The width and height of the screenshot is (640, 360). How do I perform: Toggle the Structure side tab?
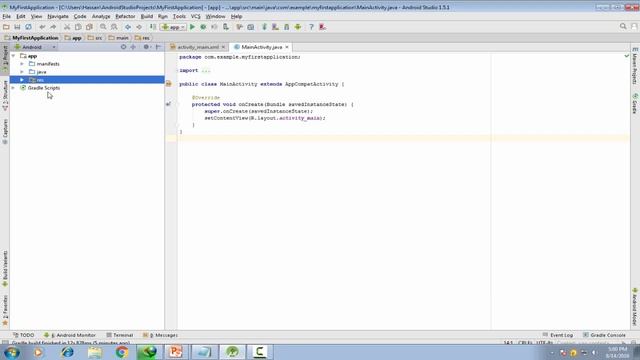coord(5,96)
